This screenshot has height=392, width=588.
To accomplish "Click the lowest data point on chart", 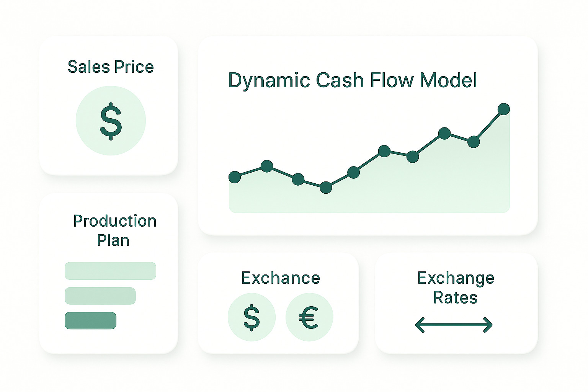I will tap(326, 188).
